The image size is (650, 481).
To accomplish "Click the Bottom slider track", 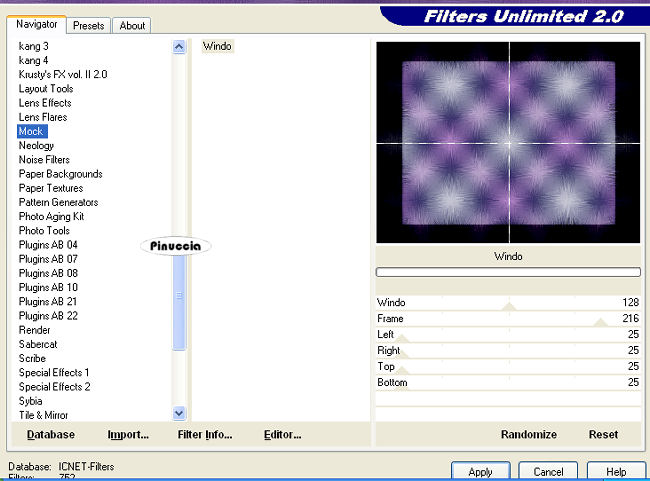I will [x=508, y=383].
